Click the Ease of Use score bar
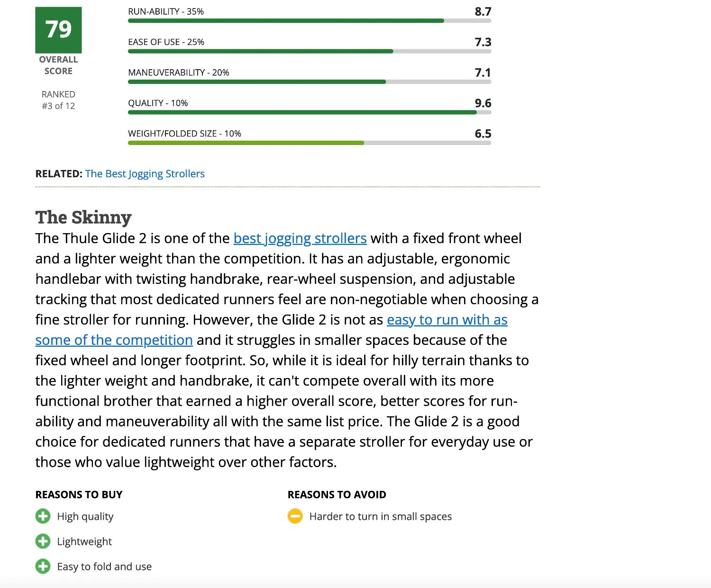Screen dimensions: 711x588 point(309,51)
